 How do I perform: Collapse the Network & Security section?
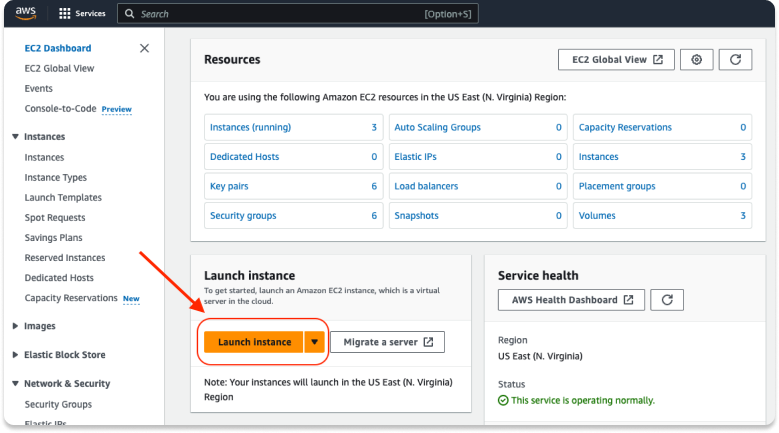tap(16, 384)
